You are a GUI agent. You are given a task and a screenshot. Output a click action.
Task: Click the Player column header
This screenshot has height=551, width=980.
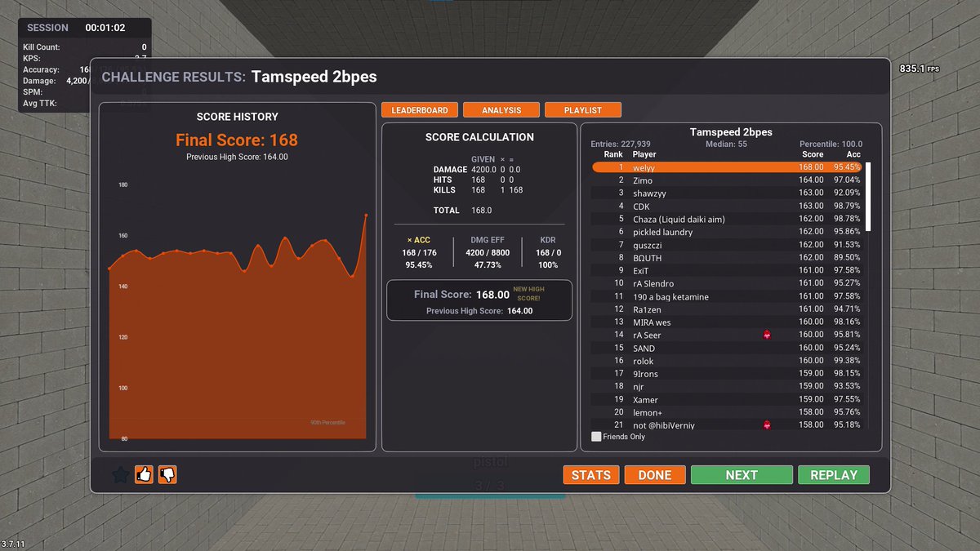point(644,154)
